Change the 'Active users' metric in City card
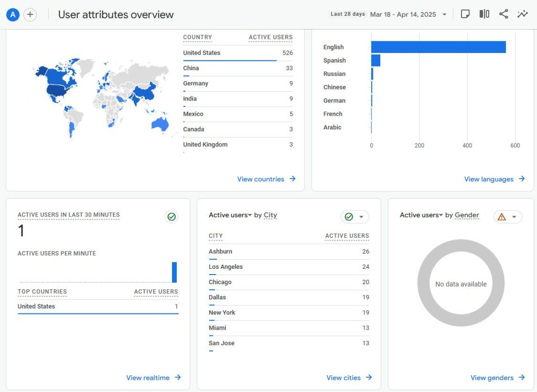This screenshot has height=392, width=537. coord(230,215)
